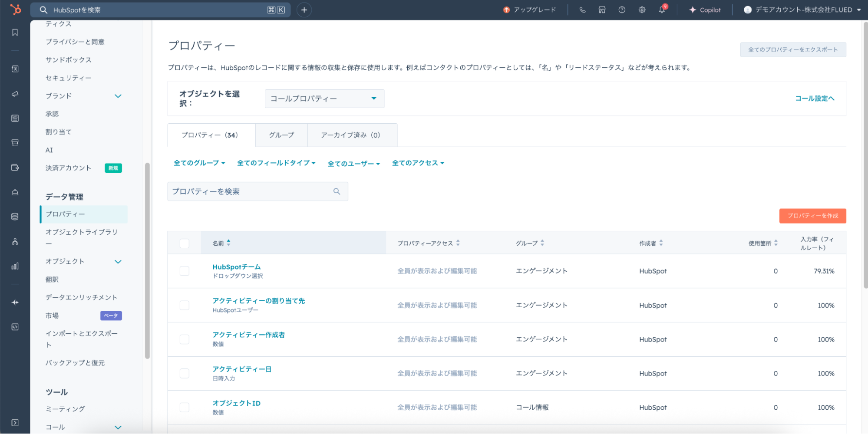Open the bookmarks icon in left rail
This screenshot has height=434, width=868.
(15, 33)
